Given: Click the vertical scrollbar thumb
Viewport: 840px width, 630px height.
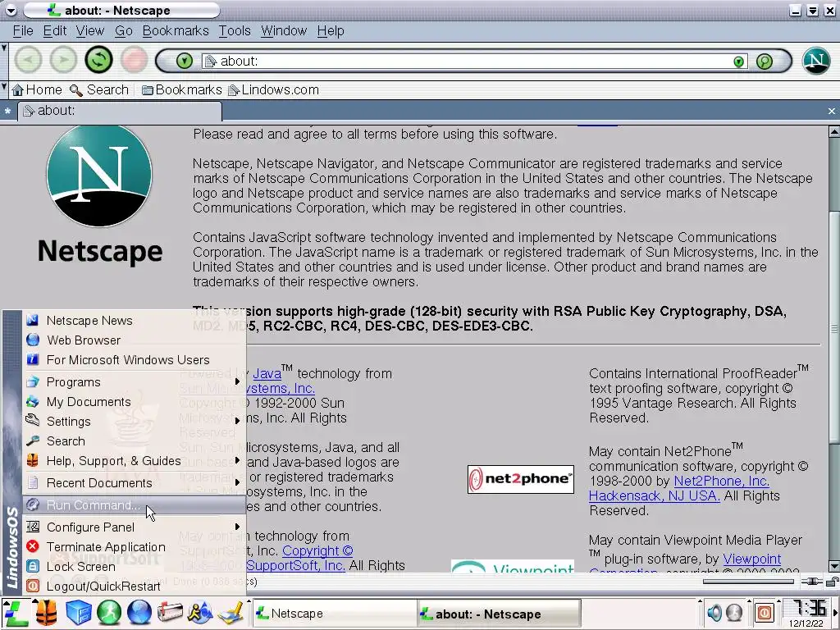Looking at the screenshot, I should pyautogui.click(x=833, y=326).
